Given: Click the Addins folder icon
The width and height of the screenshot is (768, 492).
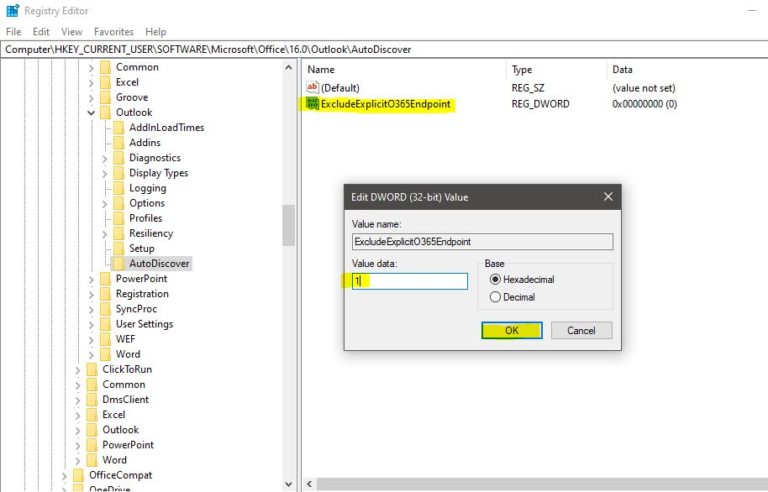Looking at the screenshot, I should tap(119, 143).
